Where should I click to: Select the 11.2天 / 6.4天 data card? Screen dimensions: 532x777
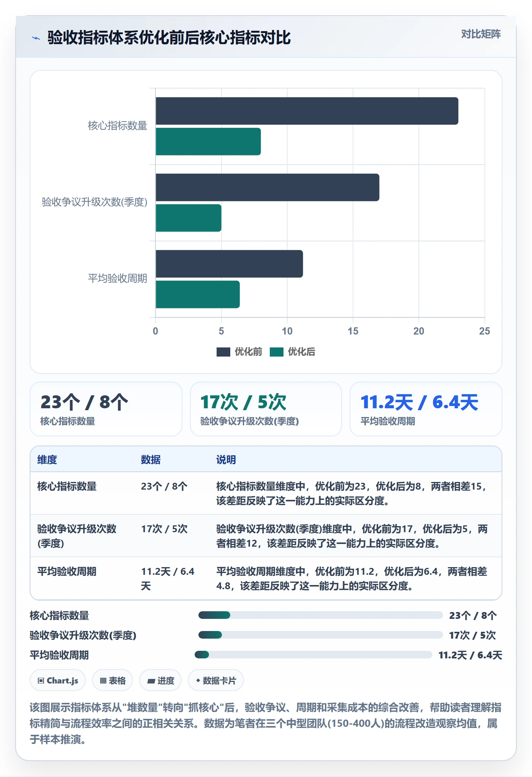[x=426, y=409]
